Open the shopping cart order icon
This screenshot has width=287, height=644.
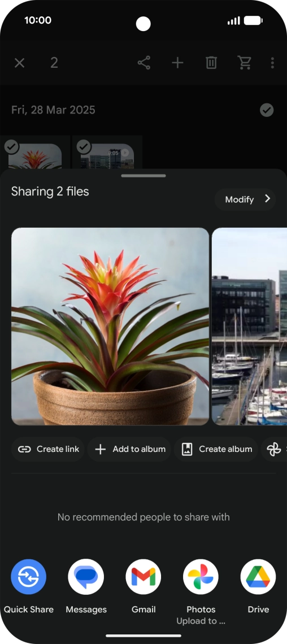click(x=244, y=63)
